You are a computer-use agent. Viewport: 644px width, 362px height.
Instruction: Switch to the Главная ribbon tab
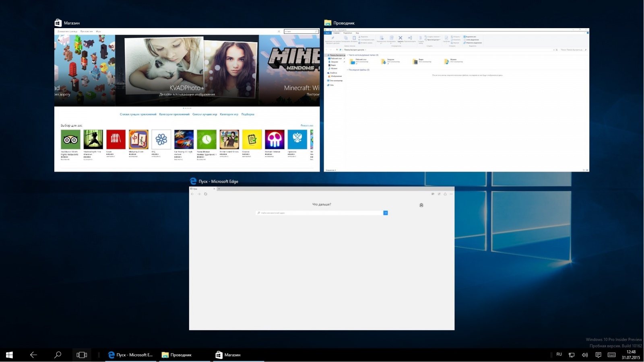(x=336, y=33)
